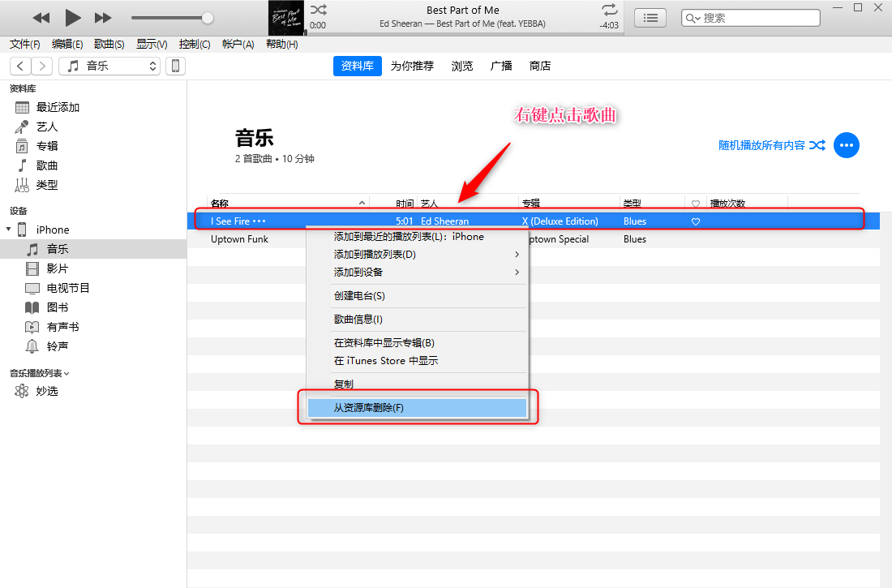Select the Uptown Funk song row

(534, 239)
